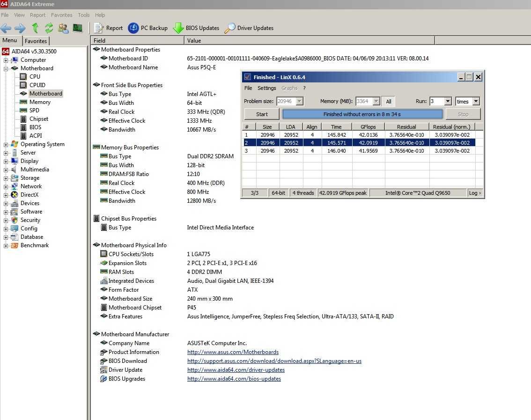Expand the Network tree node
The height and width of the screenshot is (420, 531).
click(x=6, y=187)
